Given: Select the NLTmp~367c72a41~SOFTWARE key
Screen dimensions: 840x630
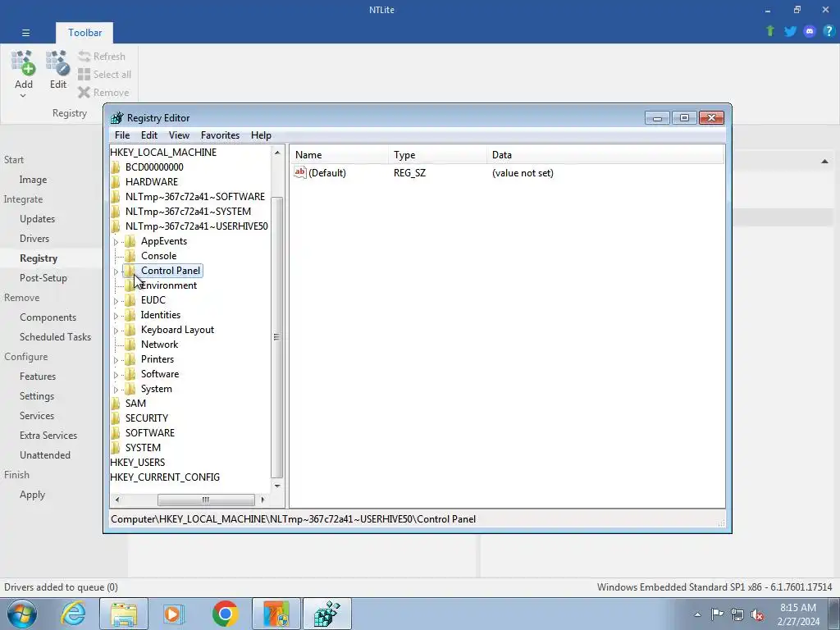Looking at the screenshot, I should click(195, 197).
